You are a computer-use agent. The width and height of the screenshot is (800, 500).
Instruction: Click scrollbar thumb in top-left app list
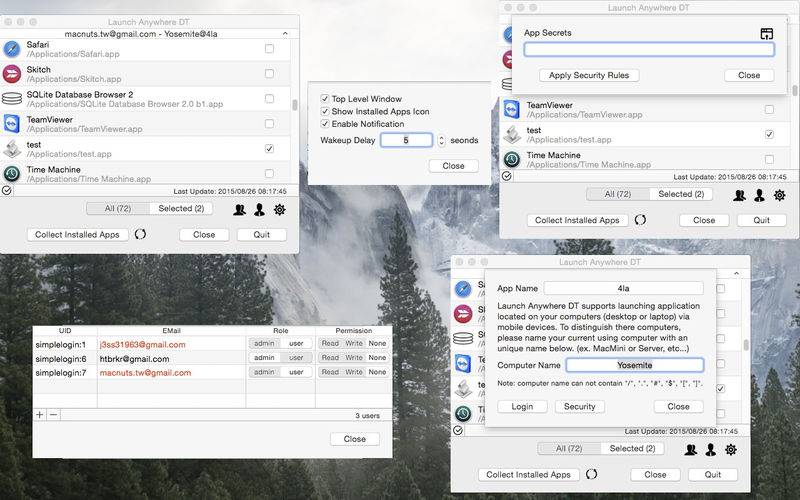click(x=294, y=105)
